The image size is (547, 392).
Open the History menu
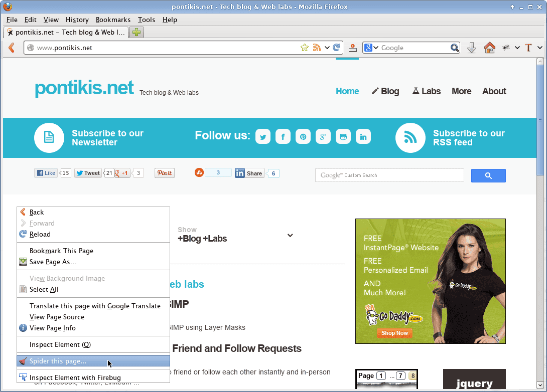[77, 20]
